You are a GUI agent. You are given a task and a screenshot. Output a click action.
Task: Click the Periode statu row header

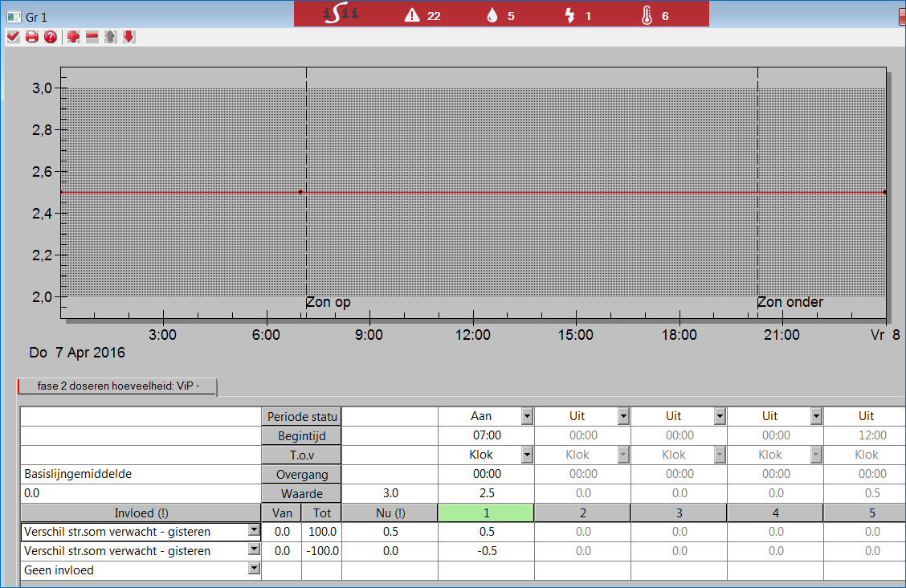point(302,416)
